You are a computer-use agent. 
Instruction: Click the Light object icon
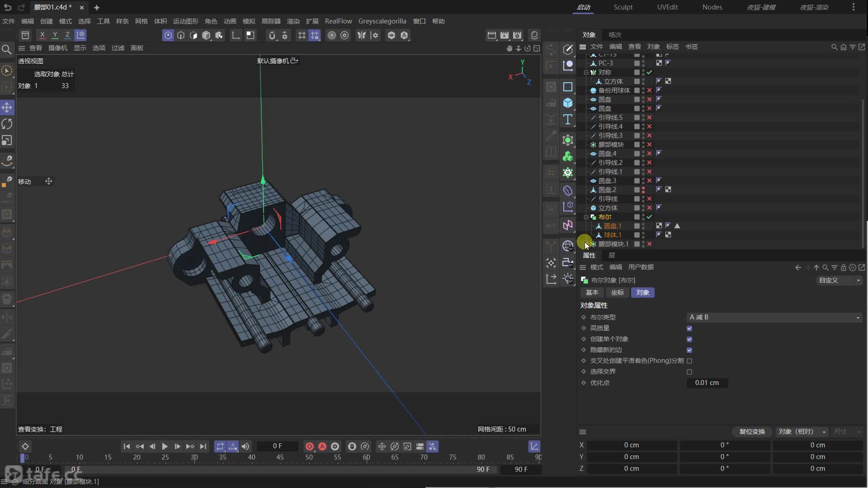pos(568,279)
